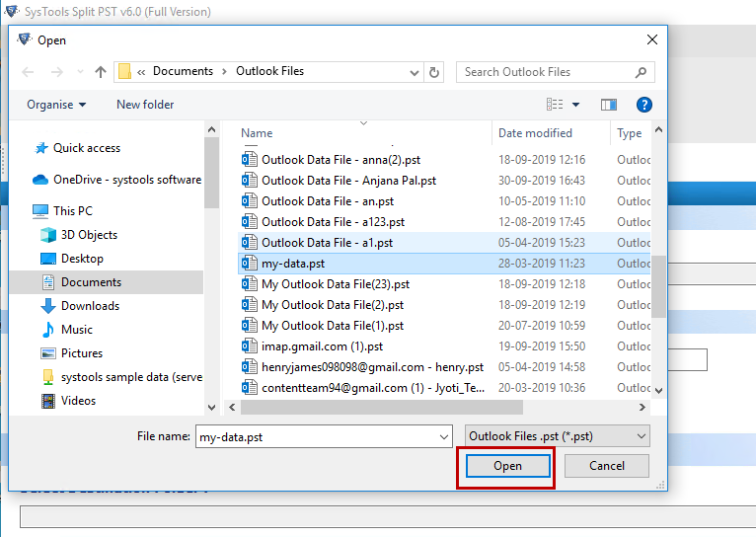The width and height of the screenshot is (756, 537).
Task: Click the search magnifier icon
Action: pyautogui.click(x=641, y=72)
